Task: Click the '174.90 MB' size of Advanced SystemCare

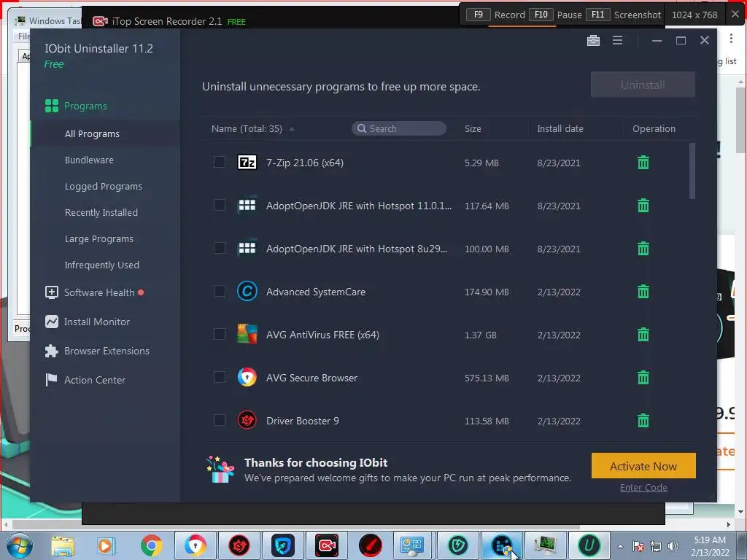Action: 487,292
